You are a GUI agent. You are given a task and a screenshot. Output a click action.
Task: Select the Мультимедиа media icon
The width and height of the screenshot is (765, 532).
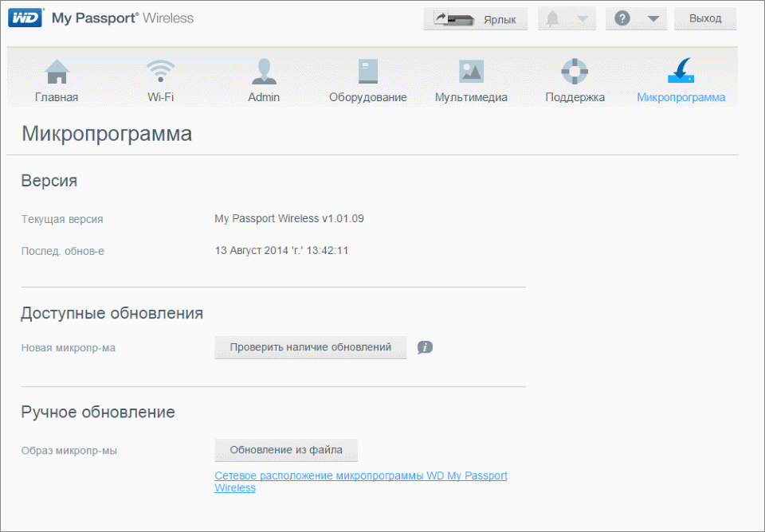pyautogui.click(x=470, y=72)
